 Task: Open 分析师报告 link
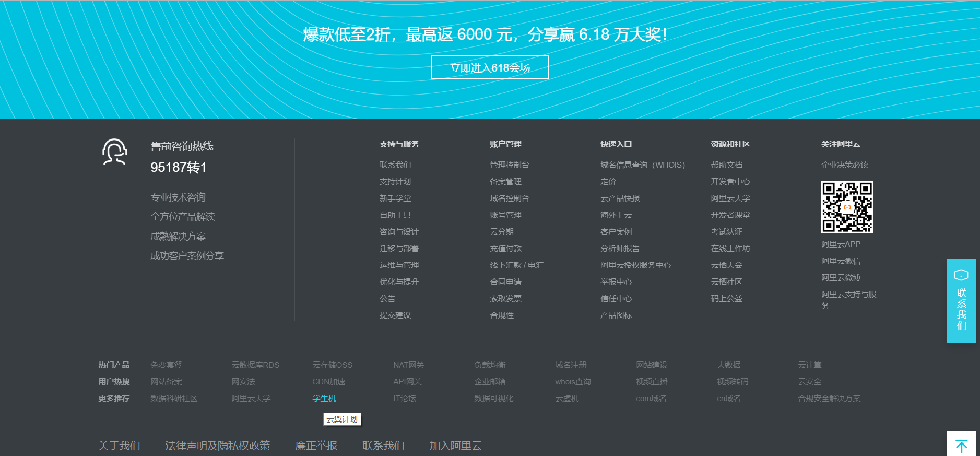point(620,249)
